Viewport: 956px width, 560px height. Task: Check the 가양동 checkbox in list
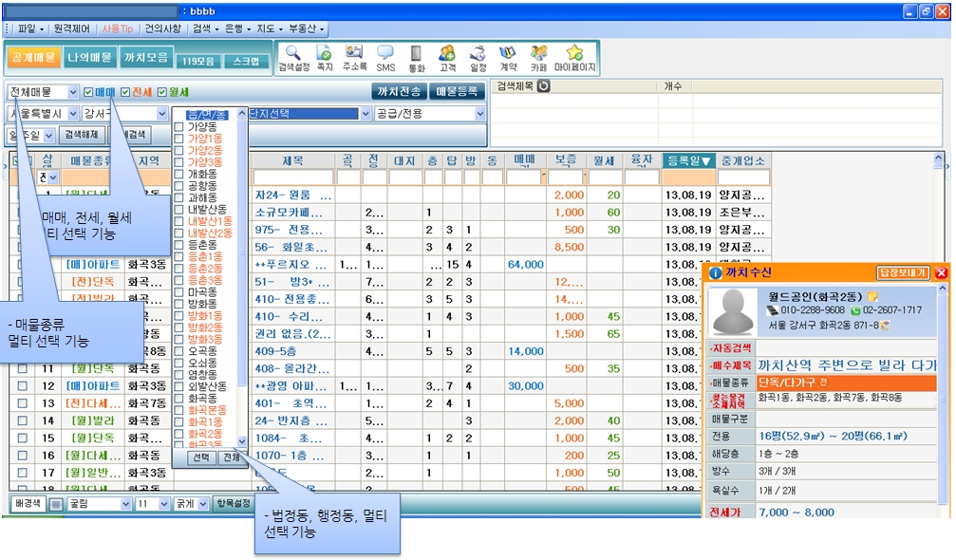tap(178, 126)
